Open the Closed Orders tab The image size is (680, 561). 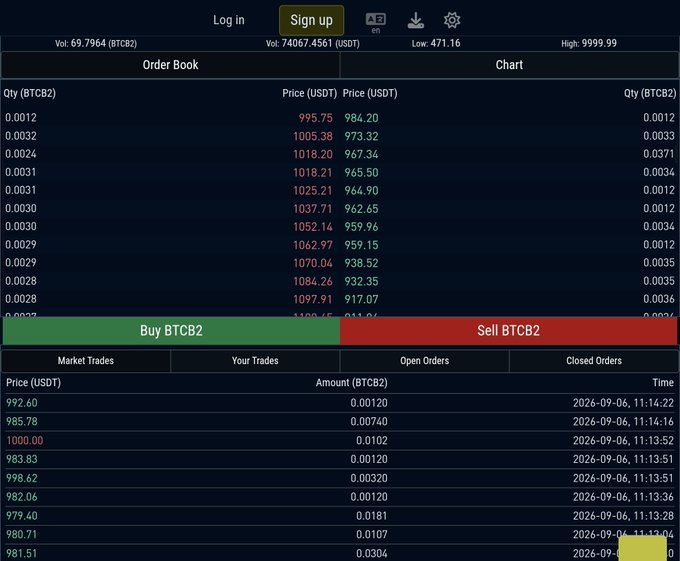pyautogui.click(x=594, y=361)
